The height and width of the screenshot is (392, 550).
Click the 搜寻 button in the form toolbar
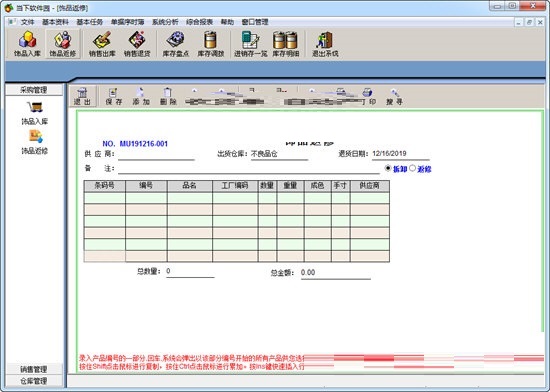click(x=394, y=96)
